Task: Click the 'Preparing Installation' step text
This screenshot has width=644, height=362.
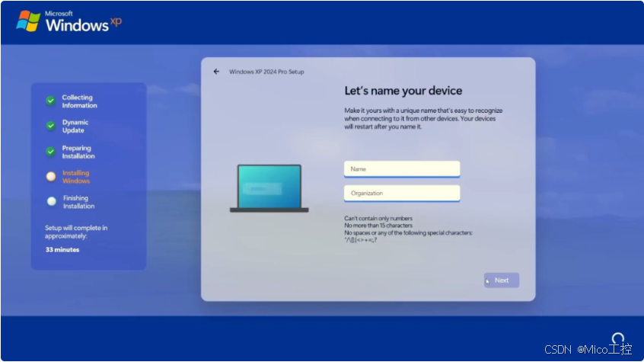Action: click(x=78, y=152)
